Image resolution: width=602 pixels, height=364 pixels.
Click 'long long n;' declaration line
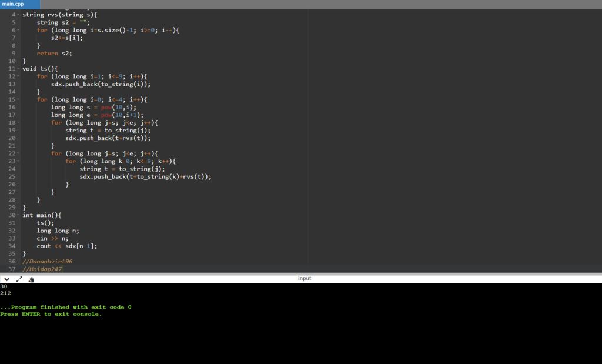[58, 231]
